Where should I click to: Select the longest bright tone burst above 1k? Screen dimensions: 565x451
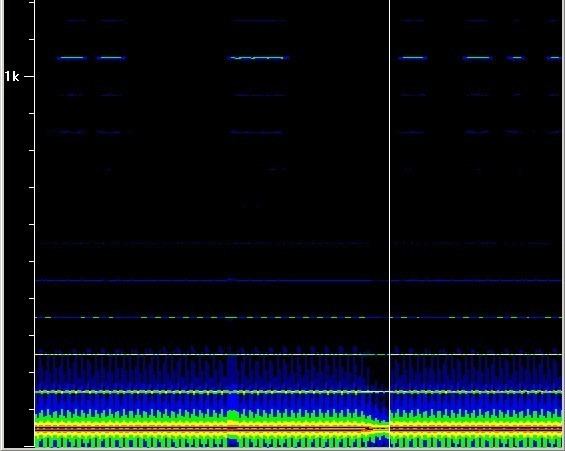click(x=258, y=58)
